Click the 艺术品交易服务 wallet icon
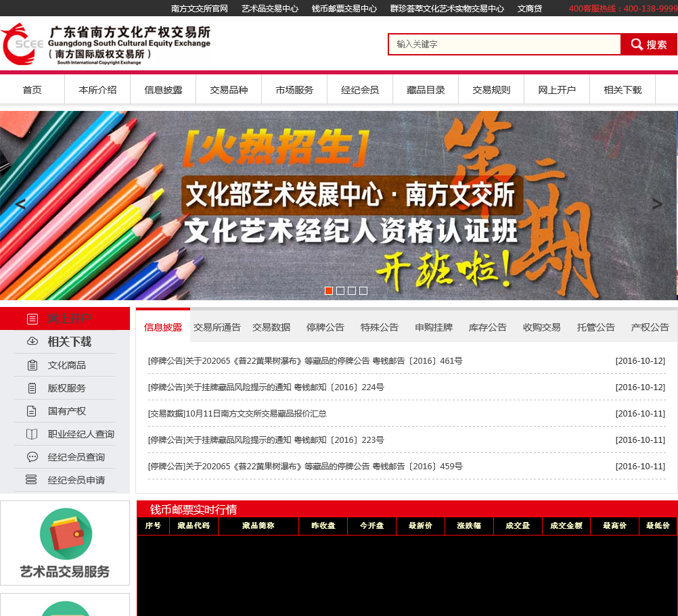Screen dimensions: 678x616 (x=66, y=534)
